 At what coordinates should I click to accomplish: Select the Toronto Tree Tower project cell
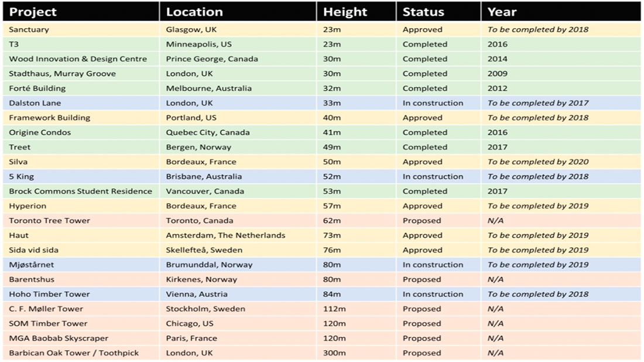point(50,220)
